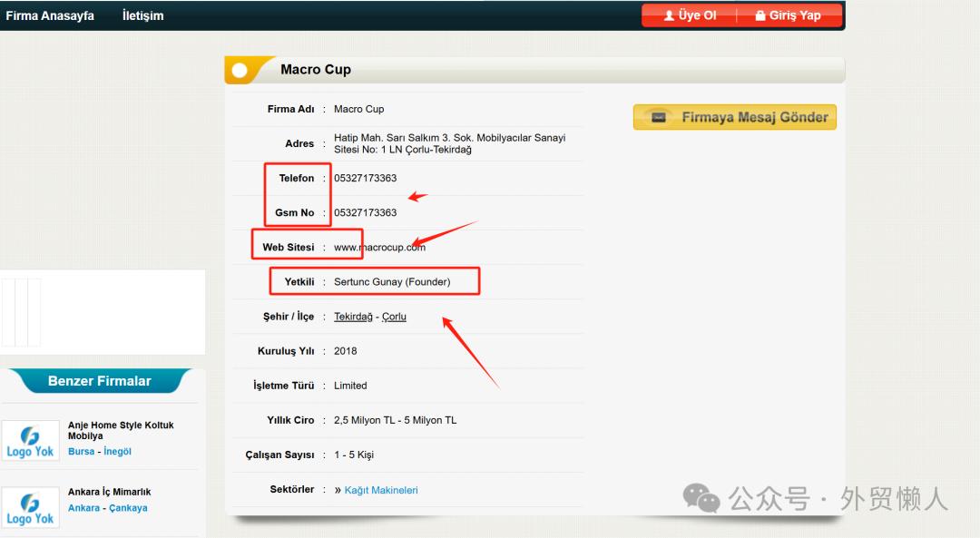Click the Benzer Firmalar section header

[x=100, y=380]
